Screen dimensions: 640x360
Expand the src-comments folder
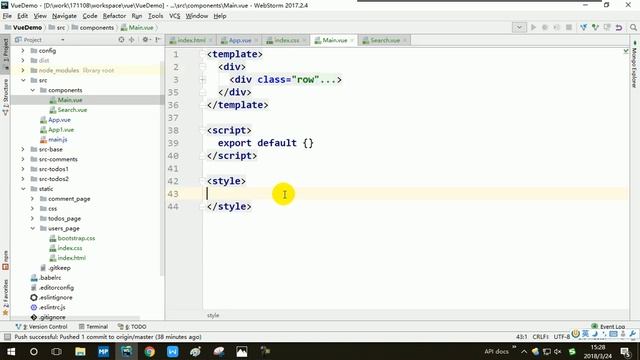(x=23, y=159)
